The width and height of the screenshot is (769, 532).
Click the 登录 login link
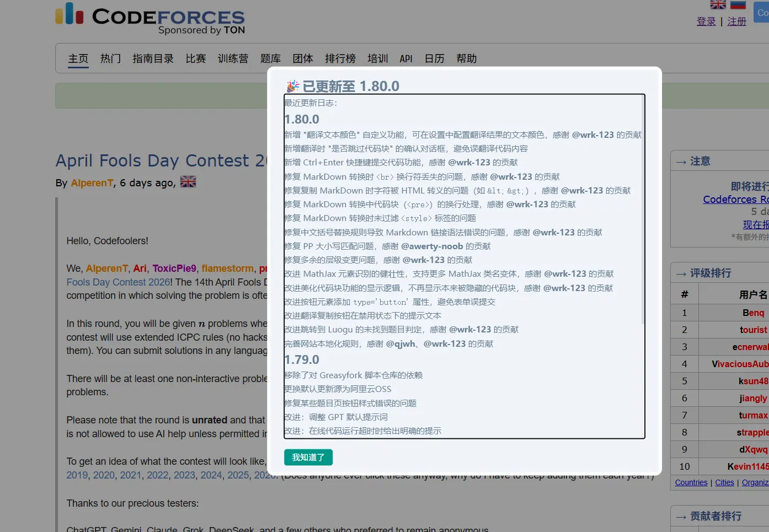706,22
